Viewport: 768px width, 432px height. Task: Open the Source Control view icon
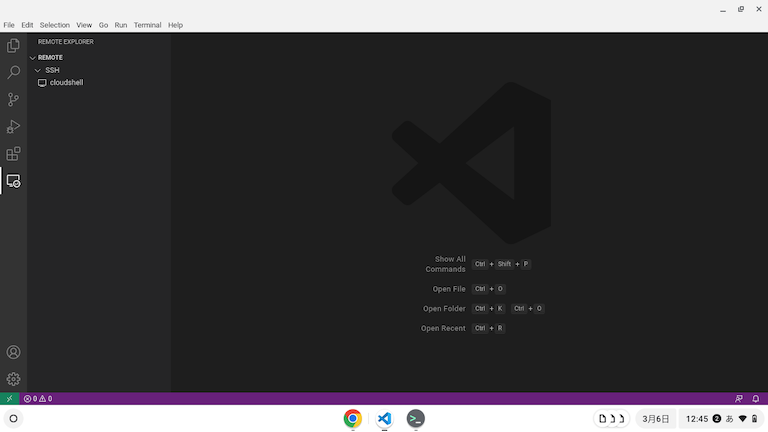[13, 99]
